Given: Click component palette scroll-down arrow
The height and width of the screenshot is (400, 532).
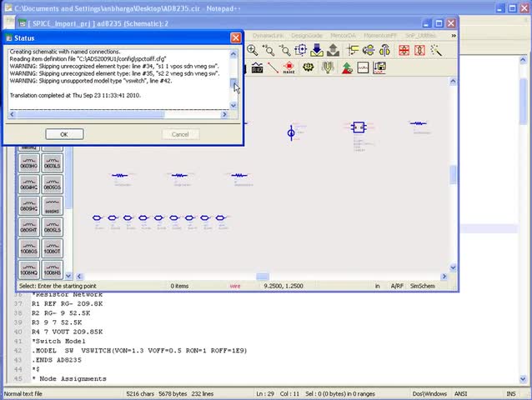Looking at the screenshot, I should 68,276.
